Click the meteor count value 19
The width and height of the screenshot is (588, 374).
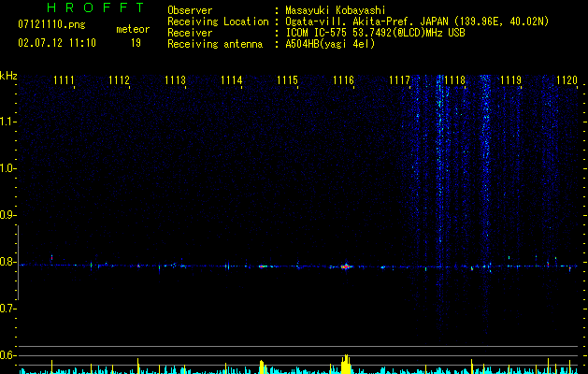point(136,43)
